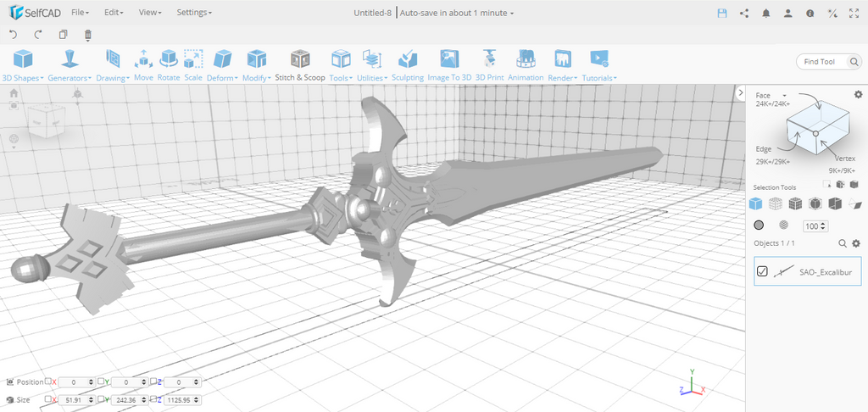Image resolution: width=868 pixels, height=412 pixels.
Task: Collapse the right side panel arrow
Action: point(741,93)
